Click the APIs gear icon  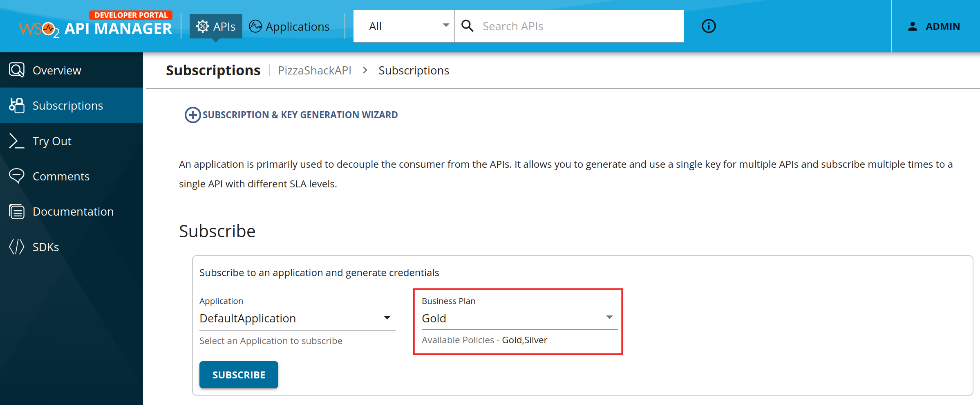point(202,26)
